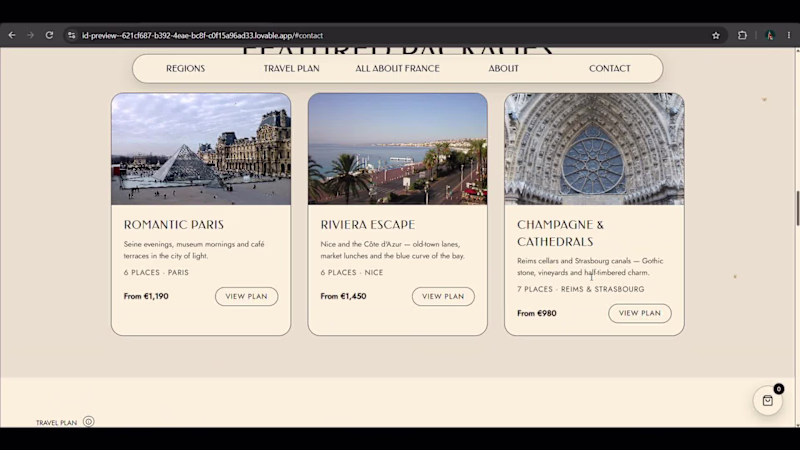The width and height of the screenshot is (800, 450).
Task: Select About in the navigation bar
Action: tap(504, 68)
